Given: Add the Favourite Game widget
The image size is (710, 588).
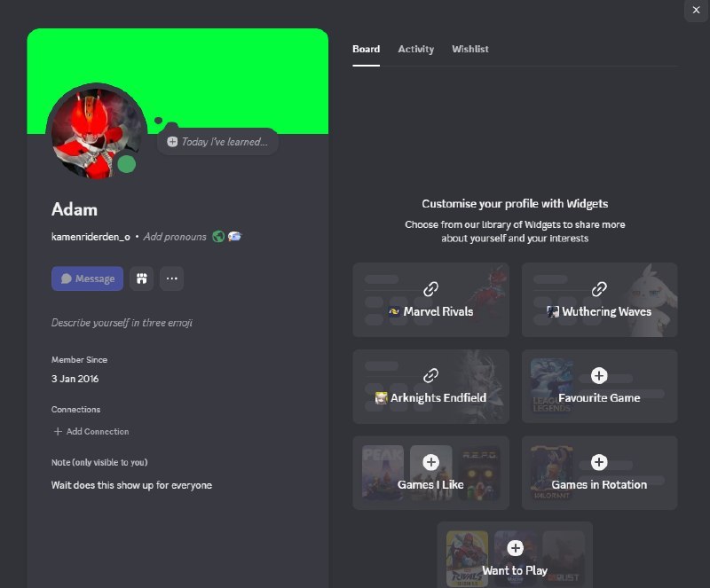Looking at the screenshot, I should 599,386.
